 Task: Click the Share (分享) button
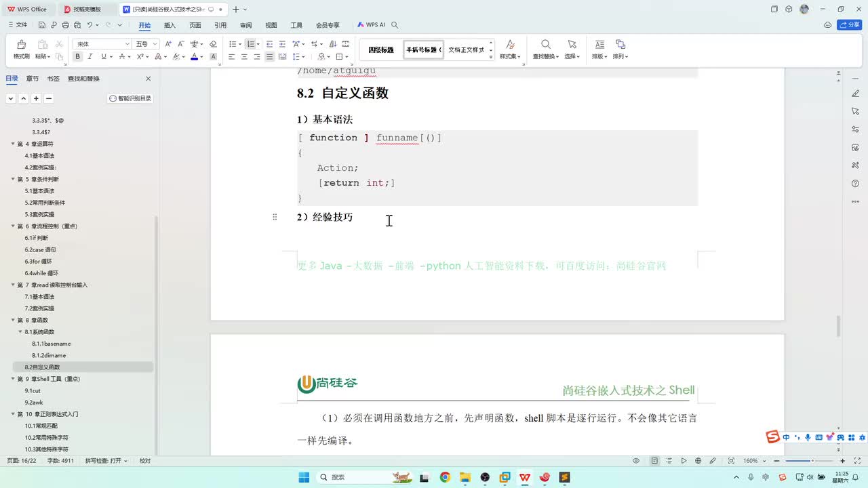(x=850, y=24)
